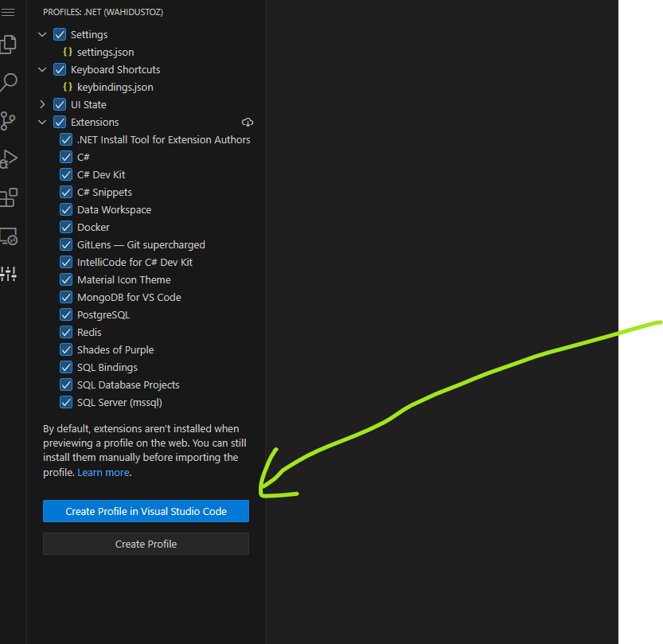663x644 pixels.
Task: Click the cloud download icon beside Extensions
Action: click(248, 123)
